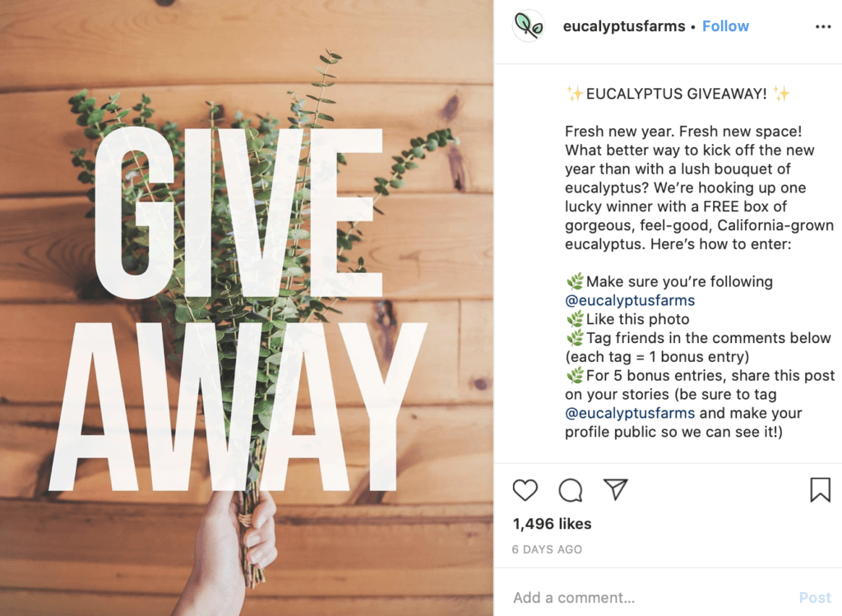View who liked via '1,496 likes'
The width and height of the screenshot is (842, 616).
pos(552,524)
